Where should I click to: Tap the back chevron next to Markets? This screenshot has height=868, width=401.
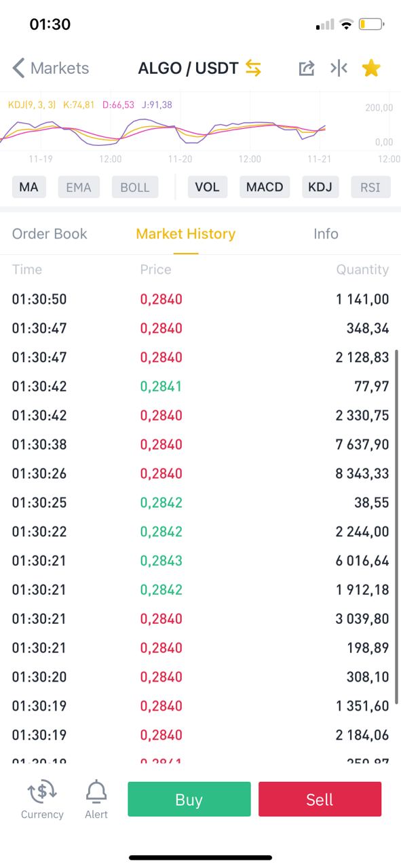(18, 68)
